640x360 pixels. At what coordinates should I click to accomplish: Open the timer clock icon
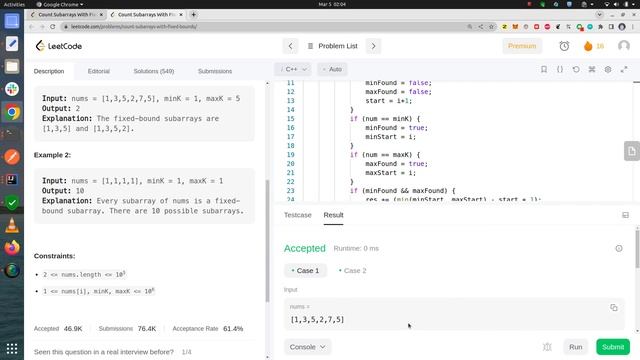point(564,46)
